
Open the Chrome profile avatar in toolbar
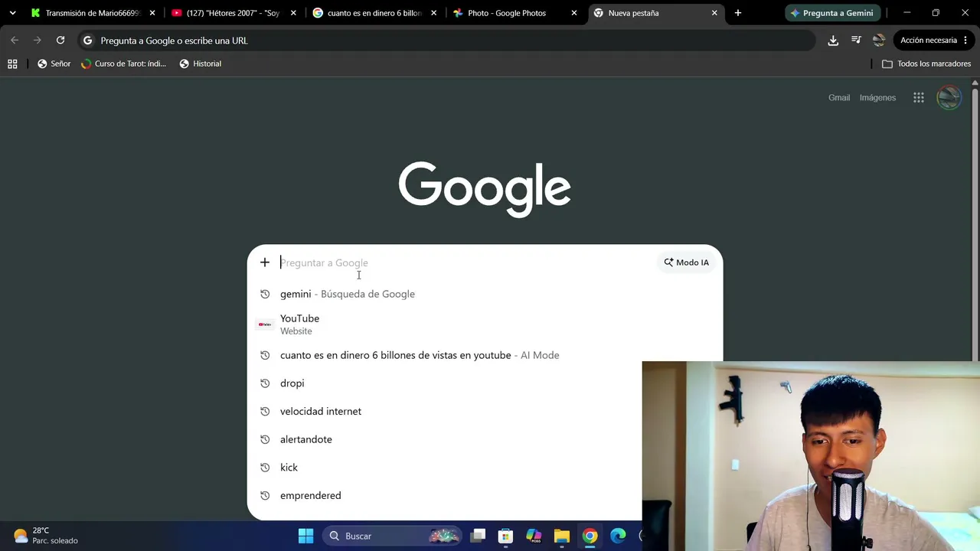[x=879, y=41]
